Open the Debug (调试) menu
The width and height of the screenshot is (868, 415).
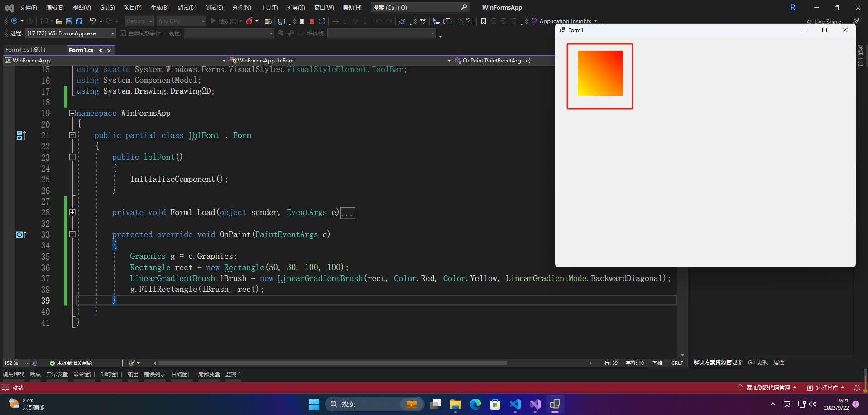tap(187, 7)
